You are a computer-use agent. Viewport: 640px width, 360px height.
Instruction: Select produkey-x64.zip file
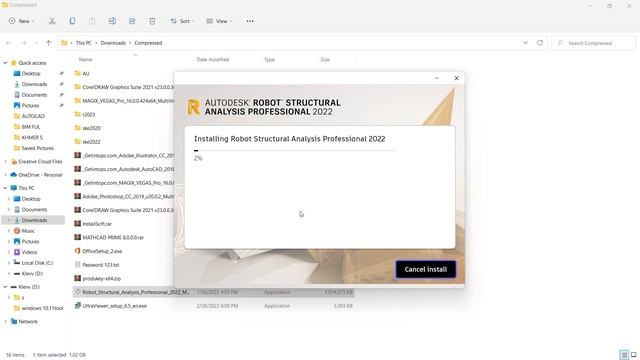click(x=102, y=278)
